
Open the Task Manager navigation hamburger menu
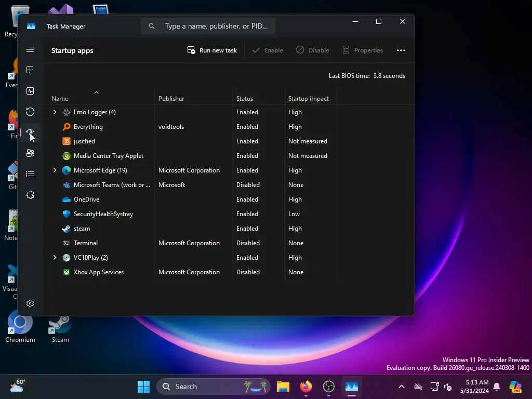30,49
